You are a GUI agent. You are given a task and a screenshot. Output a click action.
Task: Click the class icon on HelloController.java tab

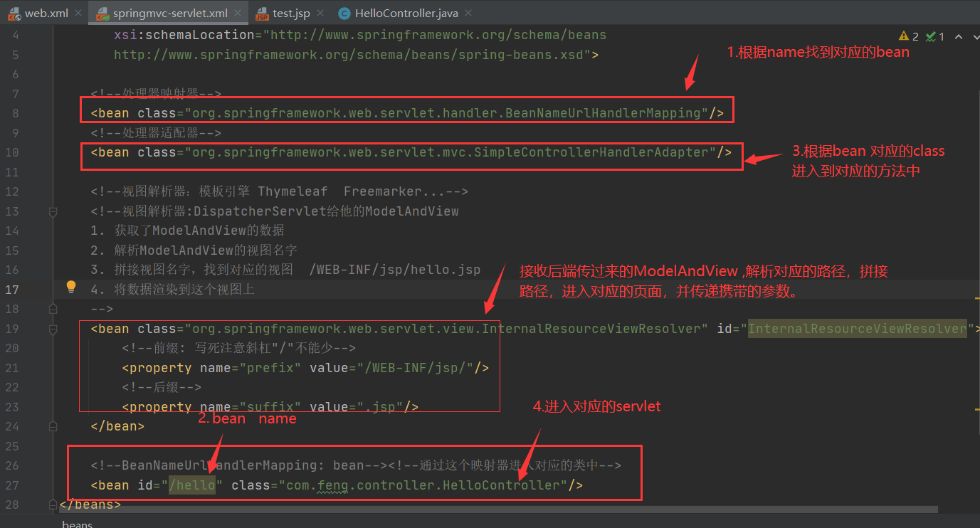tap(344, 14)
